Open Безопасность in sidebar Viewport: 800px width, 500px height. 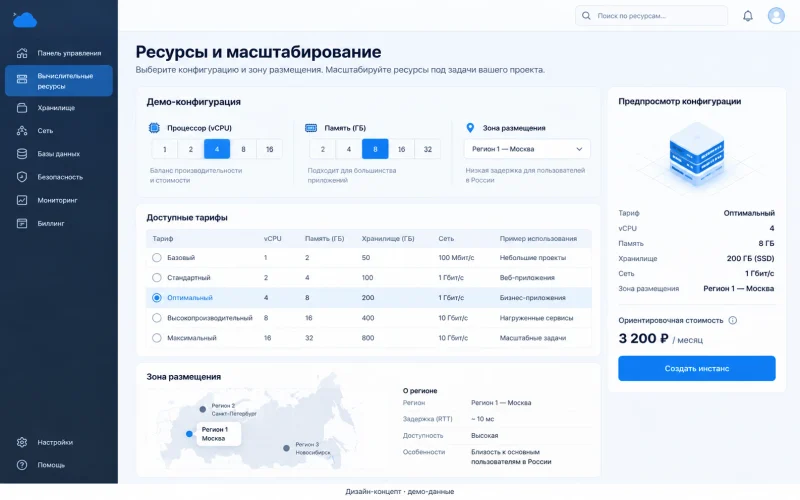pyautogui.click(x=59, y=177)
